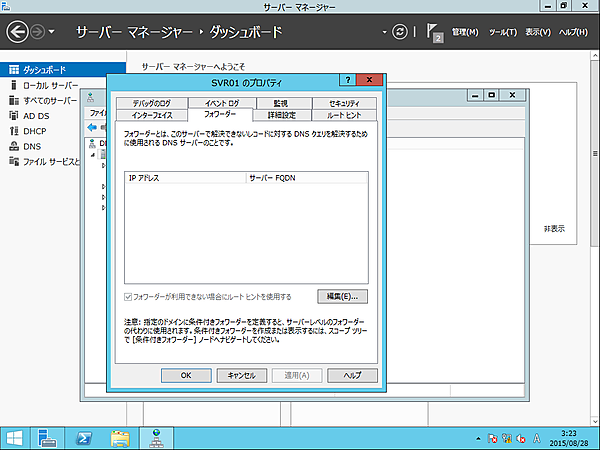
Task: Click the 編集(E)... button
Action: coord(342,297)
